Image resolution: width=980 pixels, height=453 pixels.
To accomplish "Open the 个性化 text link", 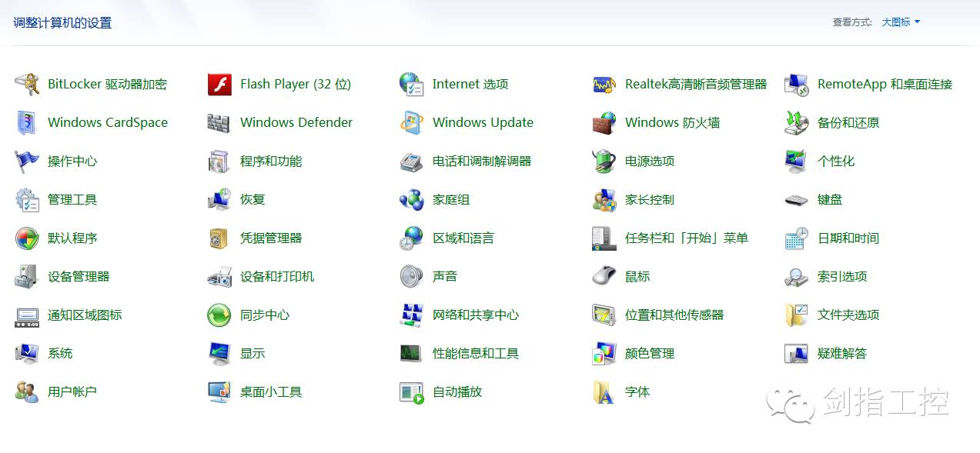I will 836,161.
